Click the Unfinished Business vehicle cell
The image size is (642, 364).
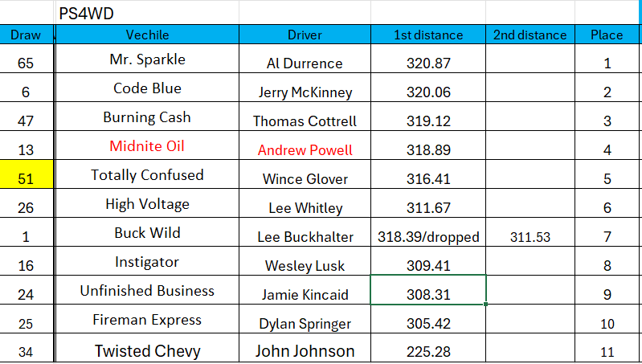pos(147,291)
